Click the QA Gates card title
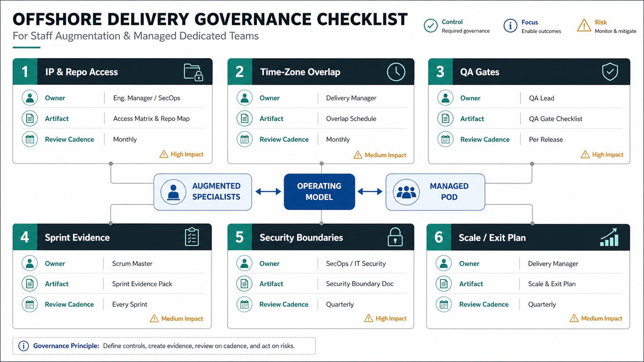Screen dimensions: 644x362 tap(480, 72)
